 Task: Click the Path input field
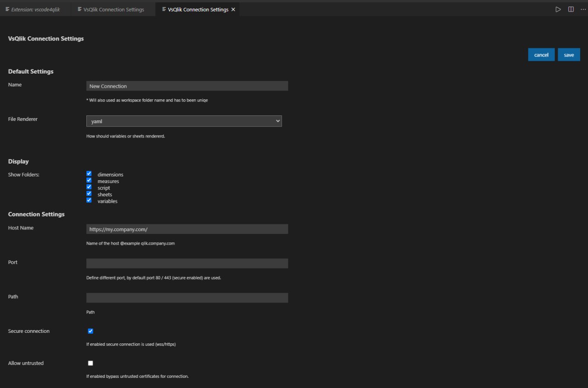click(x=187, y=298)
